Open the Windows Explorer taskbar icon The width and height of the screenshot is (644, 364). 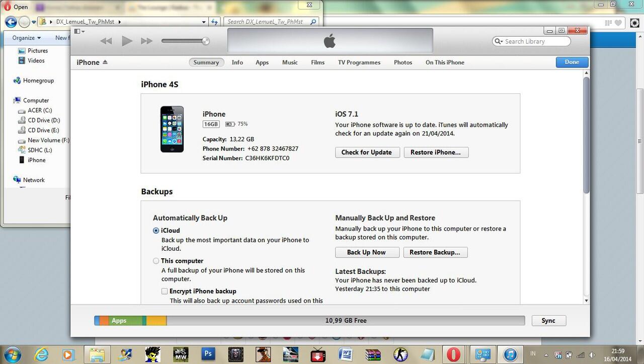click(x=97, y=354)
